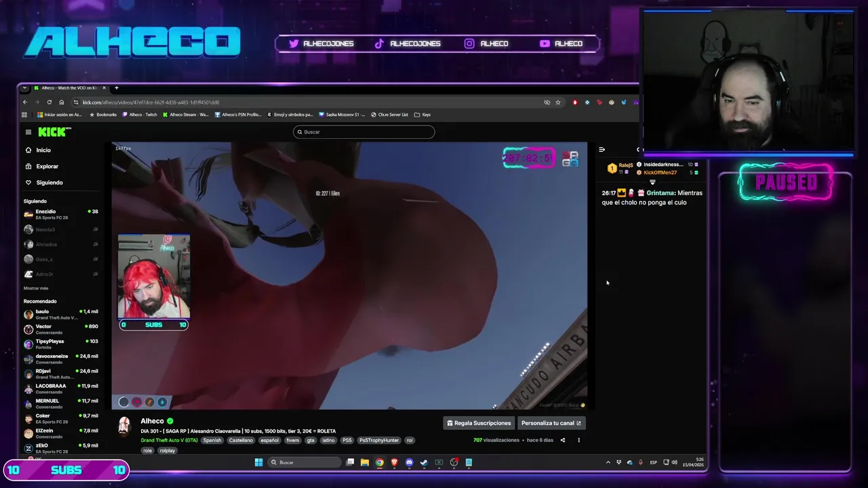The image size is (868, 488).
Task: Open Alheco's PSN Profile bookmark
Action: [x=238, y=115]
